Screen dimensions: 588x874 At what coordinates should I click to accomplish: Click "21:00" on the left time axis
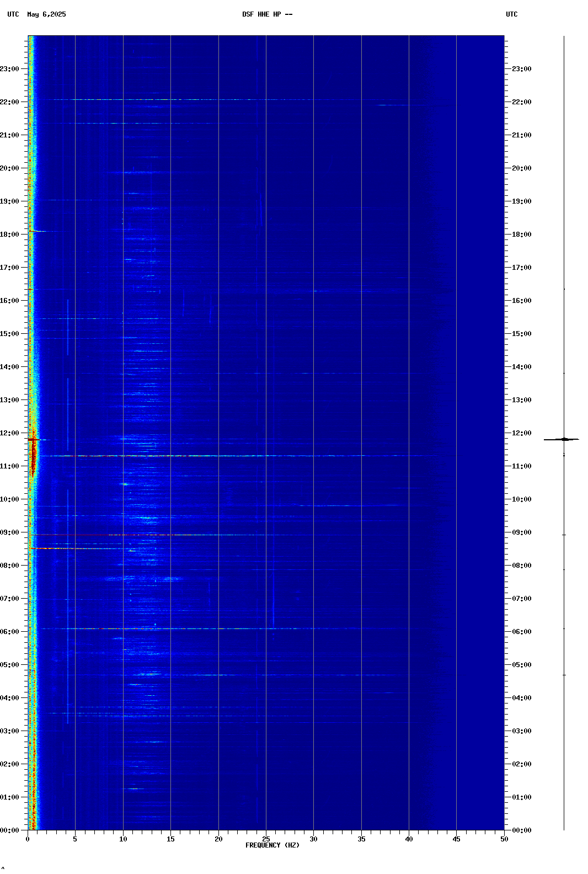click(x=9, y=135)
